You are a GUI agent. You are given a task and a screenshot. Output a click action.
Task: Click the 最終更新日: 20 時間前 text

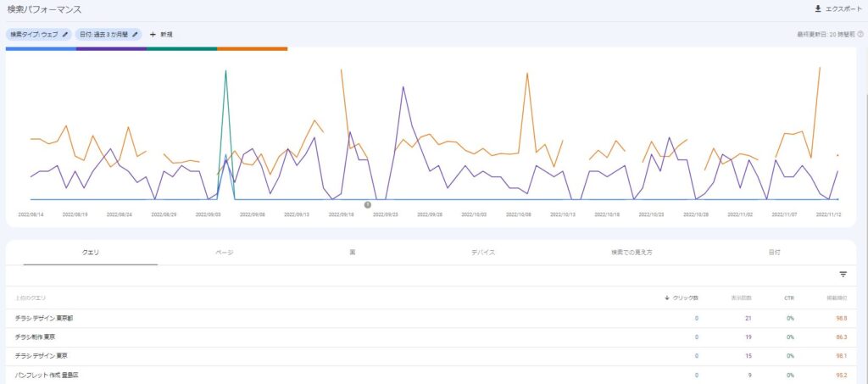[x=826, y=34]
